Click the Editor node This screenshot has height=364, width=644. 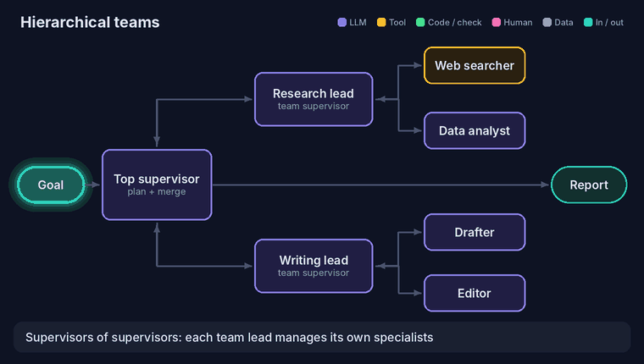(x=475, y=293)
